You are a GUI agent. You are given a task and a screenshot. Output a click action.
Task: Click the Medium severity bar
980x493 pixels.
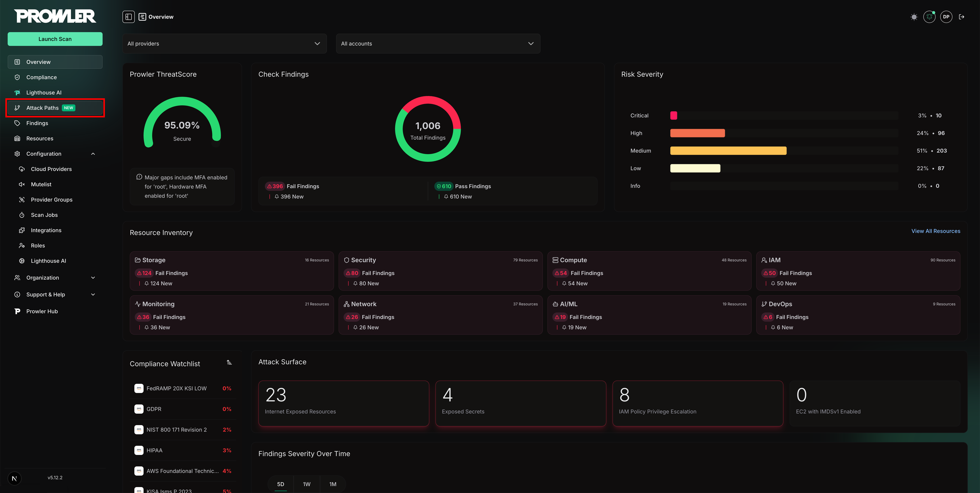click(728, 151)
